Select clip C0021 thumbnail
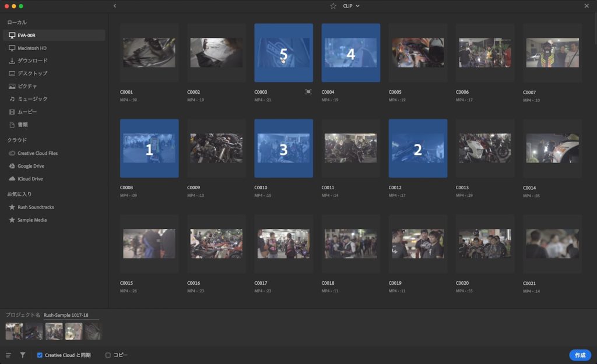 553,244
